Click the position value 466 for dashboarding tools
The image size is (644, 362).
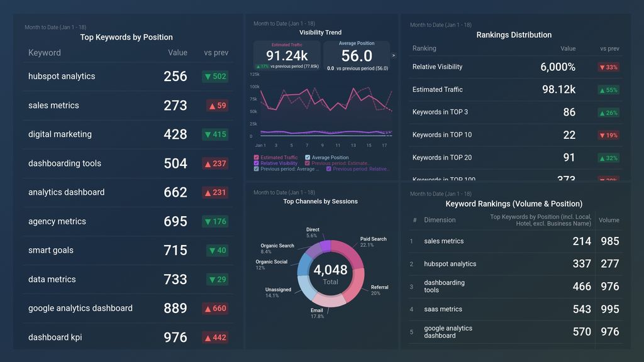(x=582, y=287)
